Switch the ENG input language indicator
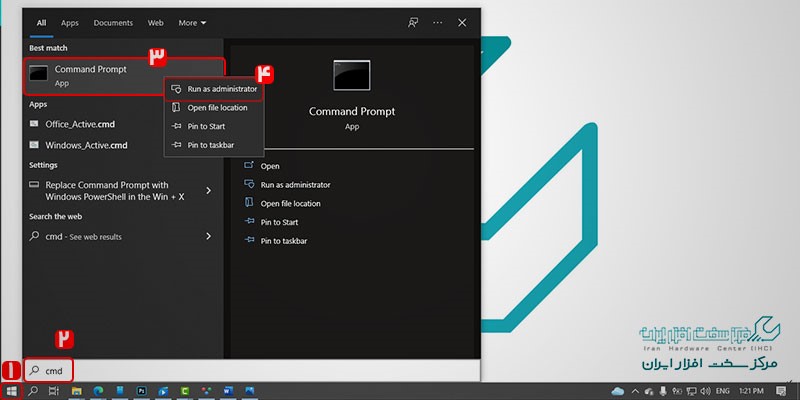The image size is (800, 400). [x=722, y=391]
